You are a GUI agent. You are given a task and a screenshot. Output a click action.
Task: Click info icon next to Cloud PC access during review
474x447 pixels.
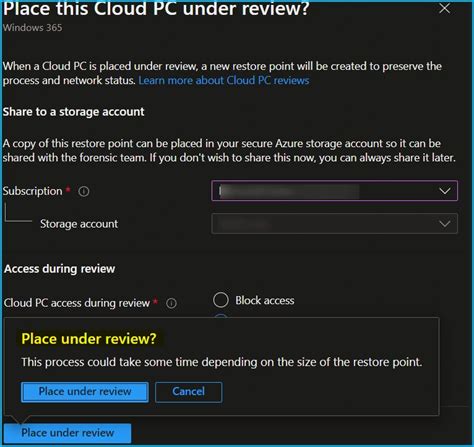pos(171,303)
